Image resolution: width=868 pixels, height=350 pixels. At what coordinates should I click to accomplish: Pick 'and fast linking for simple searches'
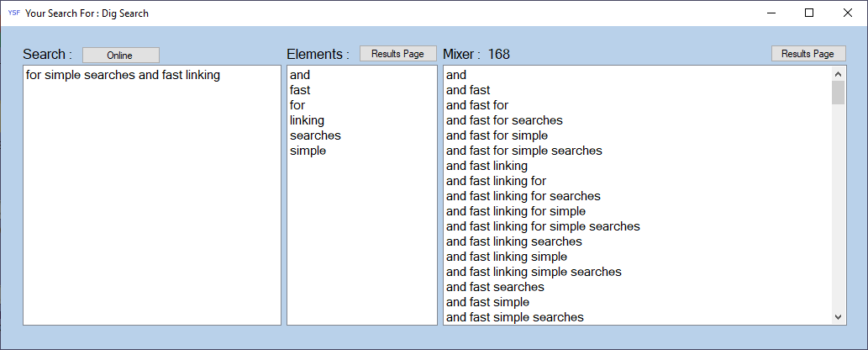542,226
